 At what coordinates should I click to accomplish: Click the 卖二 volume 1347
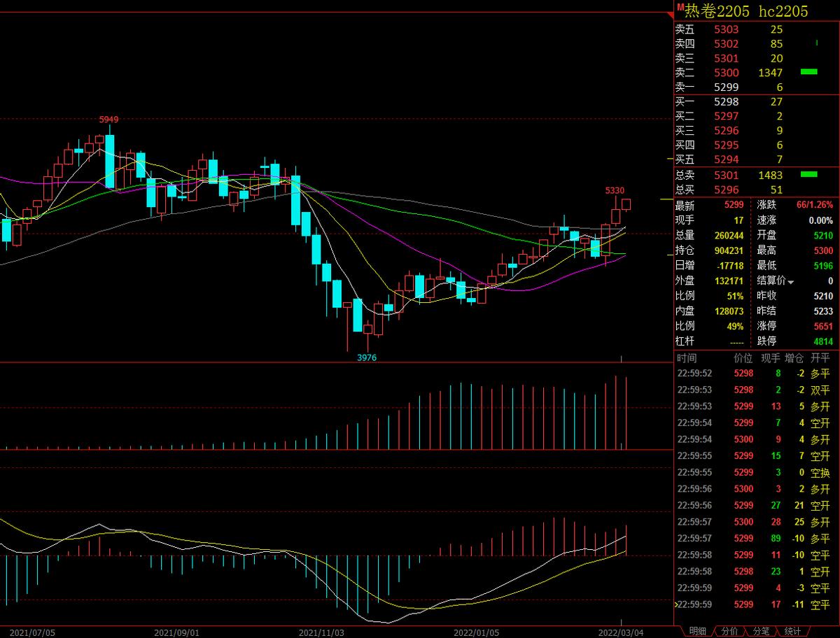tap(770, 73)
